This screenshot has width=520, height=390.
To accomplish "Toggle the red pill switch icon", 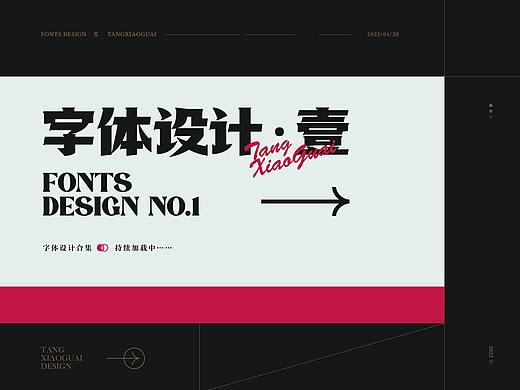I will (103, 248).
